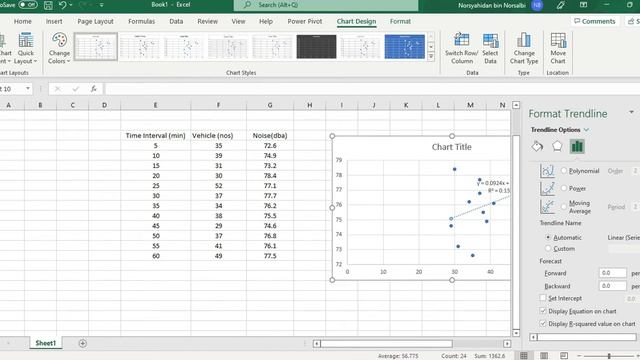The image size is (640, 360).
Task: Select column G header
Action: (x=270, y=105)
